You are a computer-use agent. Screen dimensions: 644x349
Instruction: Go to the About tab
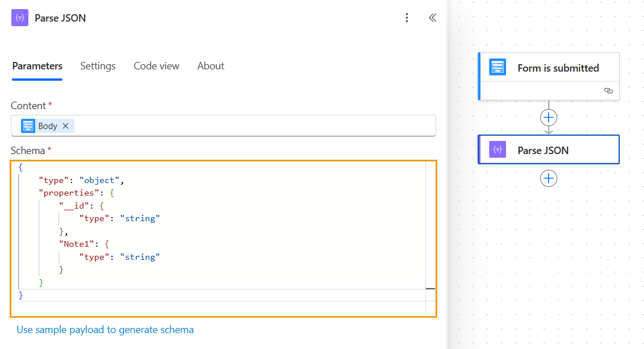tap(211, 66)
